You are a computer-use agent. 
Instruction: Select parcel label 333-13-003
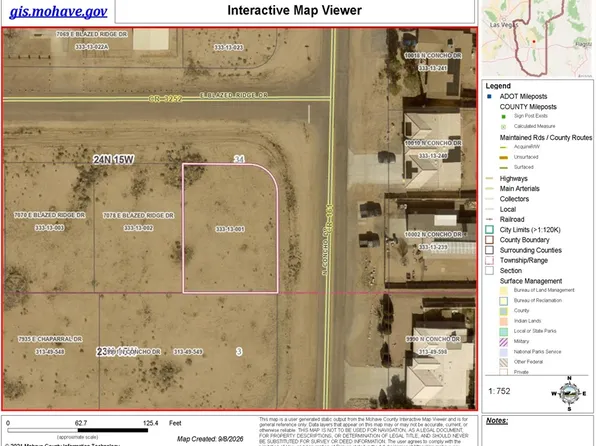coord(49,228)
